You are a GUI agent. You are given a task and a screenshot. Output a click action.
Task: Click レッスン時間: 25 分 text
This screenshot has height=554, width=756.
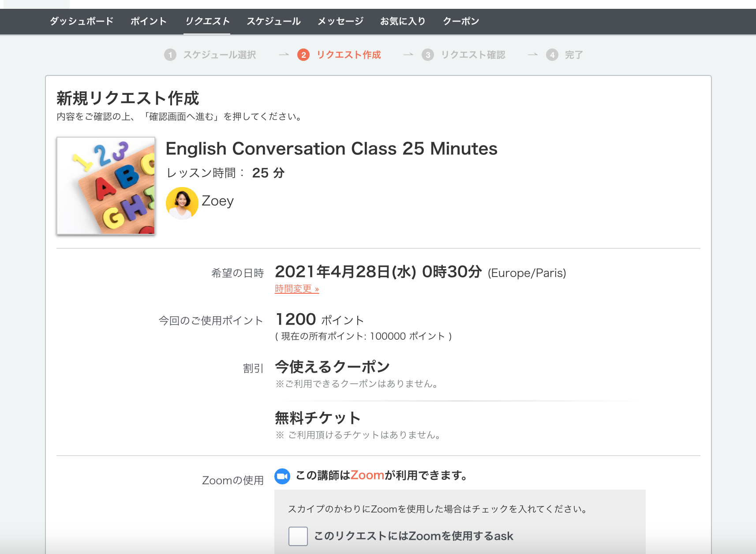point(225,173)
